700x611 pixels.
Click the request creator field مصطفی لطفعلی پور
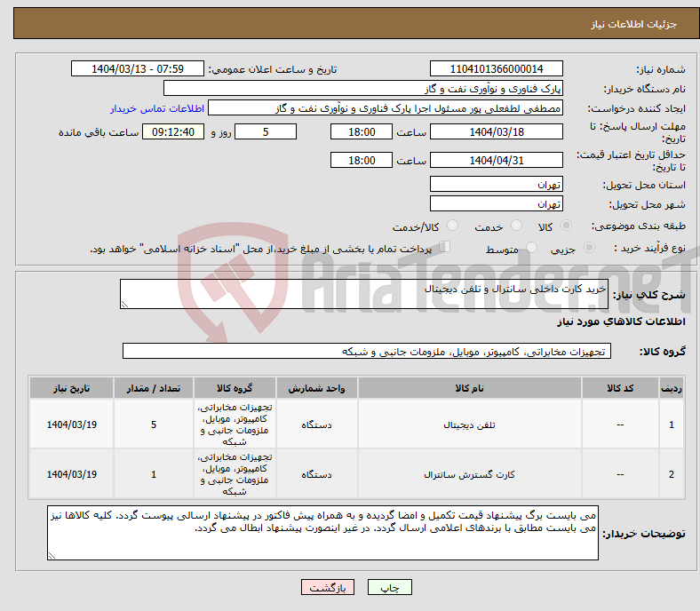pos(386,108)
